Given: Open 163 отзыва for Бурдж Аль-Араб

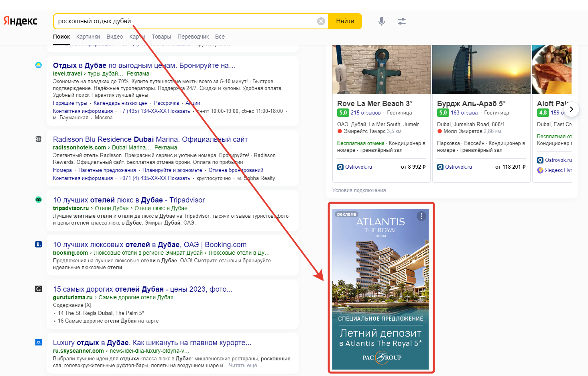Looking at the screenshot, I should coord(464,113).
